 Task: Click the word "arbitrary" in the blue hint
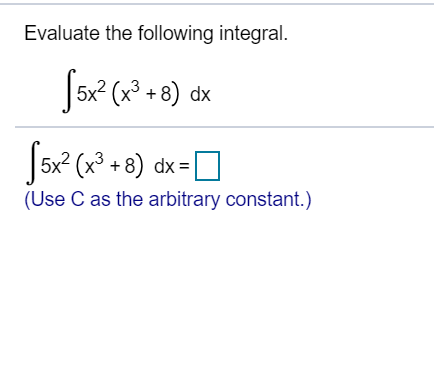pyautogui.click(x=184, y=200)
